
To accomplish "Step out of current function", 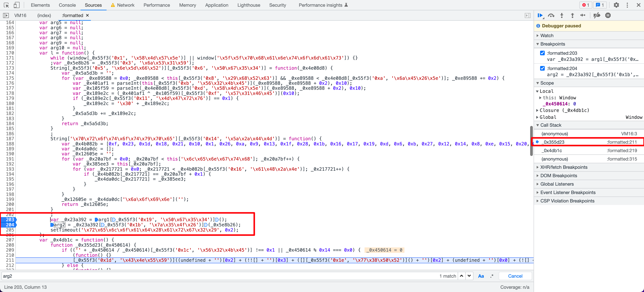I will click(x=572, y=15).
